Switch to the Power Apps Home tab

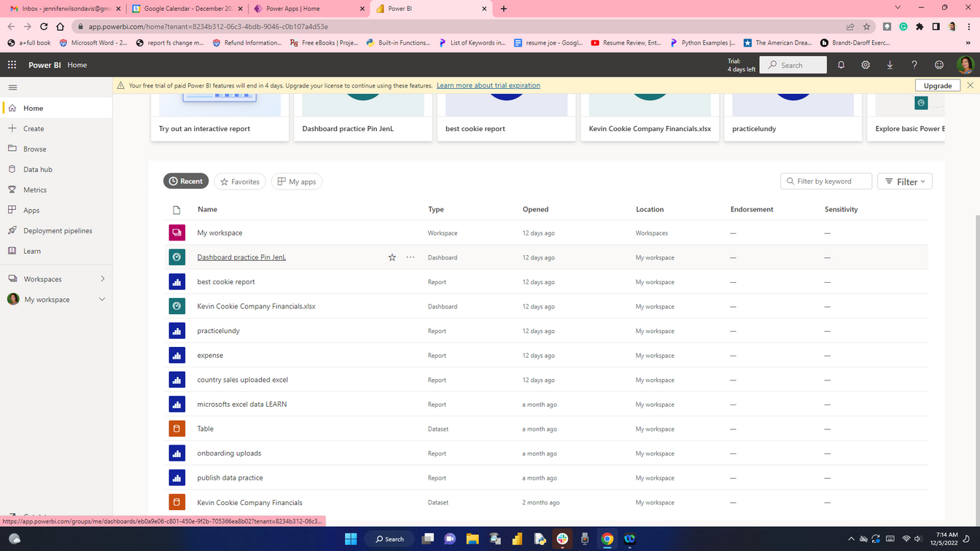(309, 9)
